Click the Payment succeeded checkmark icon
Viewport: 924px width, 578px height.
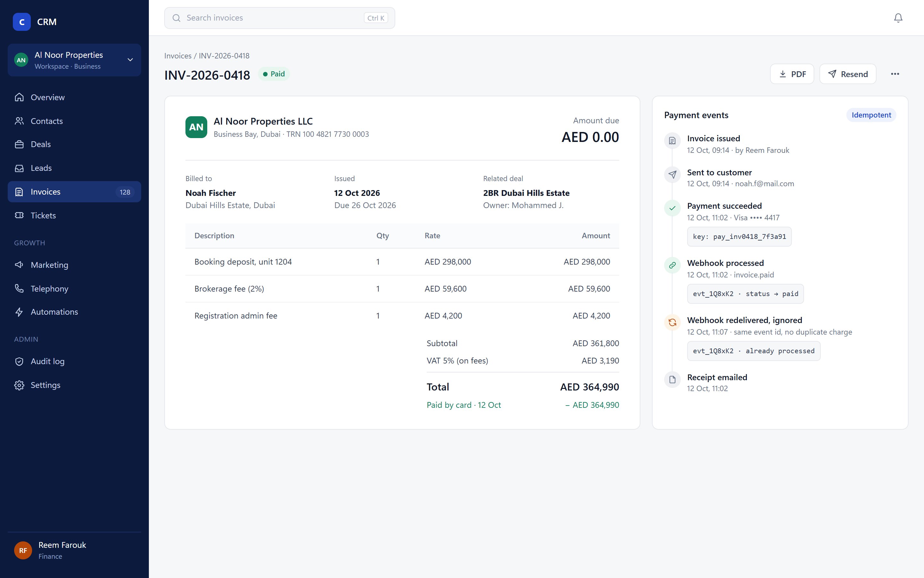tap(672, 208)
